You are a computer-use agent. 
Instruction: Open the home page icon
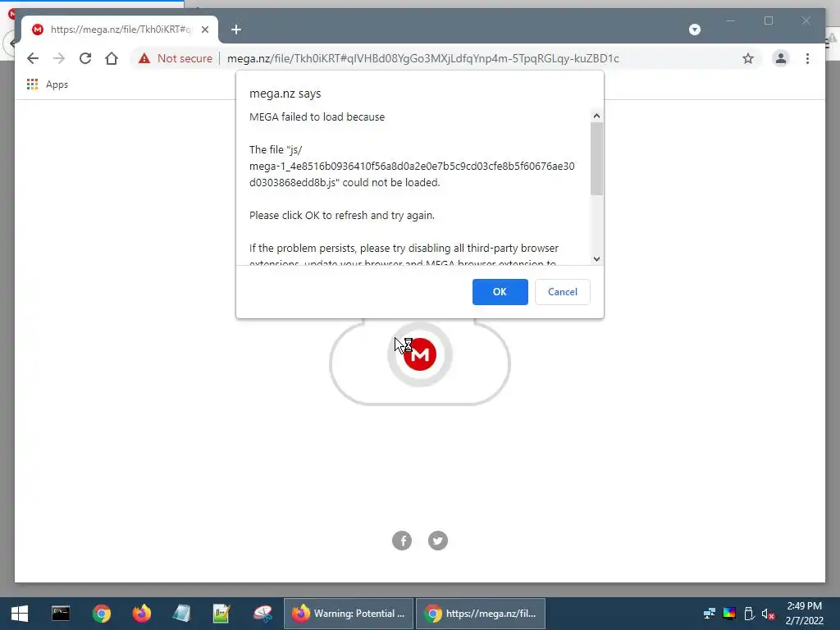click(x=112, y=58)
